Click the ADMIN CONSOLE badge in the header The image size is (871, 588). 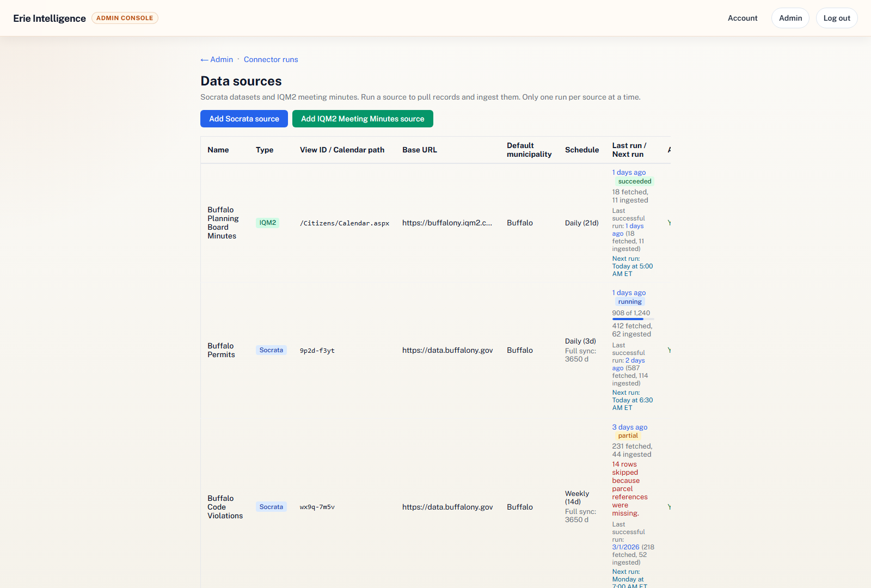125,18
